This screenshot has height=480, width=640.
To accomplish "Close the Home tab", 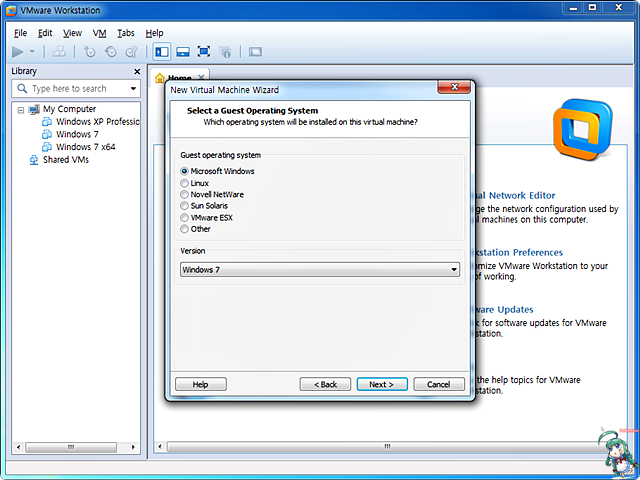I will coord(201,77).
